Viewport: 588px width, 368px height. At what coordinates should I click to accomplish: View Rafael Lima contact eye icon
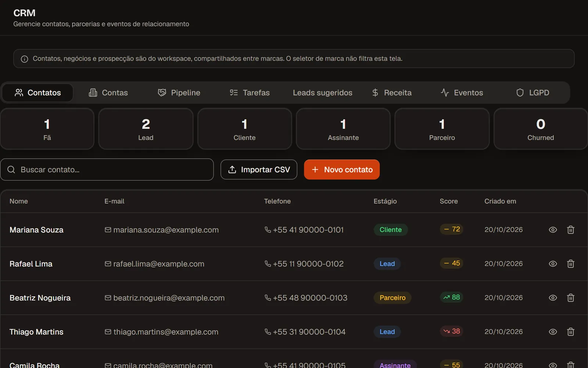[553, 264]
